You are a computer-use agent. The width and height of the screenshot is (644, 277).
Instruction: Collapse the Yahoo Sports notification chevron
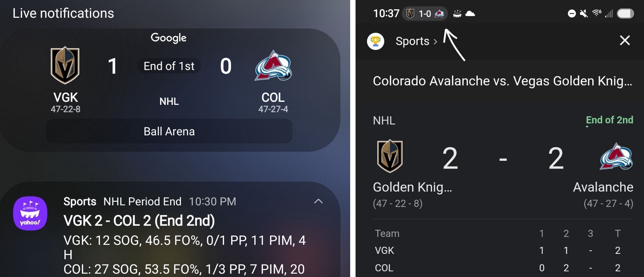pyautogui.click(x=318, y=201)
